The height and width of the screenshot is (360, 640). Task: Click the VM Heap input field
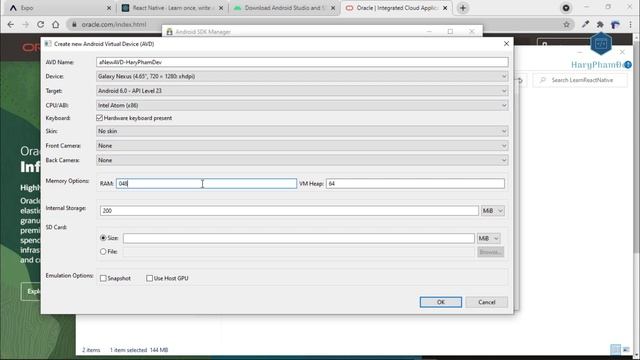(416, 184)
